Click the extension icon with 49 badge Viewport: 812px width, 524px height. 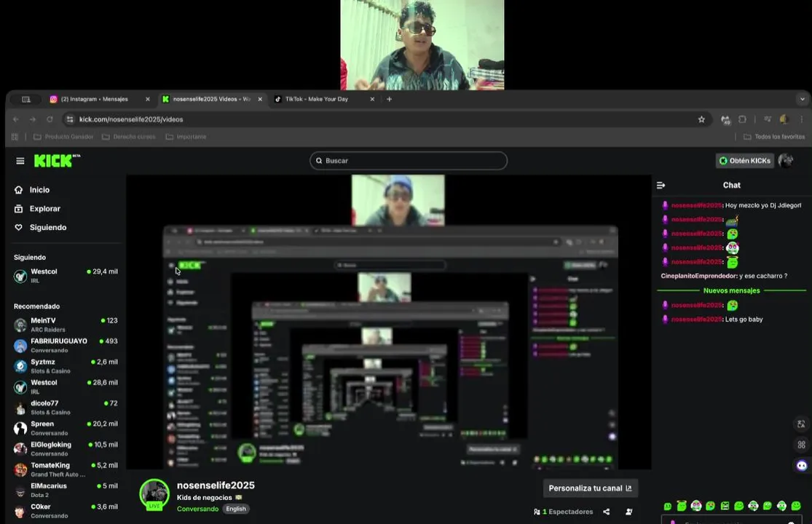coord(725,119)
